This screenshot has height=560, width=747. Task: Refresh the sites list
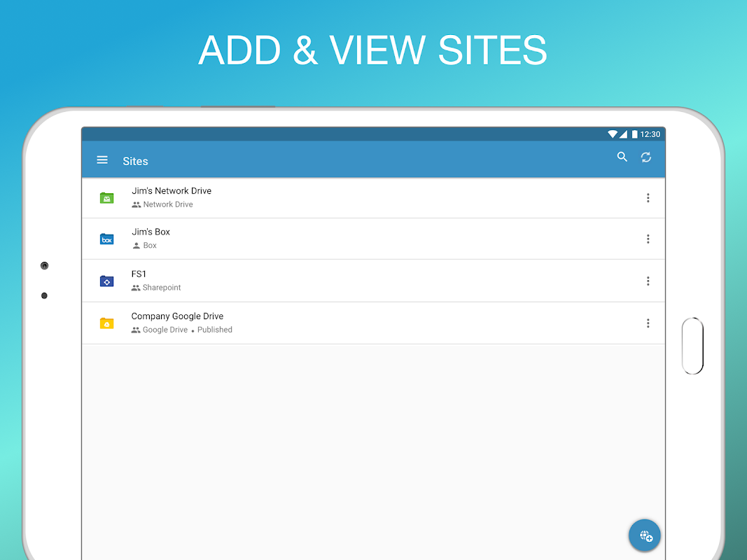click(x=646, y=157)
